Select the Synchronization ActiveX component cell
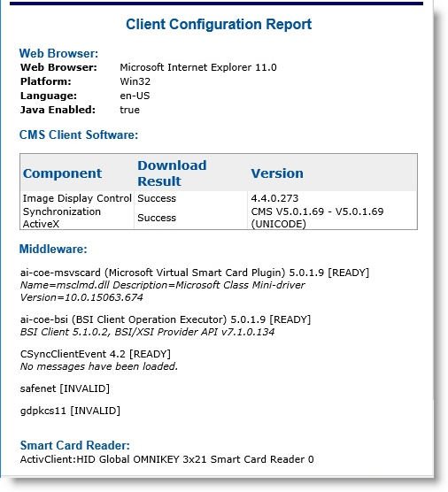 coord(61,218)
